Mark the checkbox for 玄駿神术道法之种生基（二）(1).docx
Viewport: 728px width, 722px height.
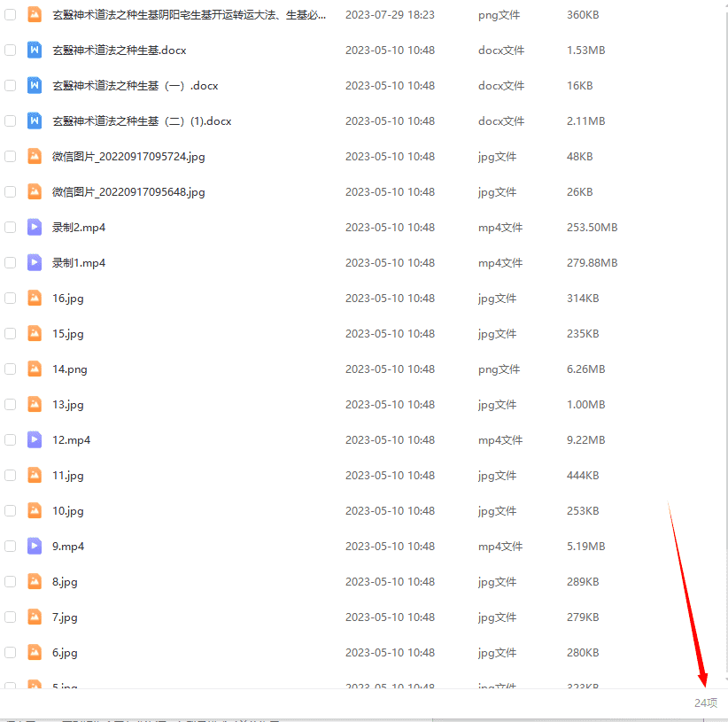11,121
